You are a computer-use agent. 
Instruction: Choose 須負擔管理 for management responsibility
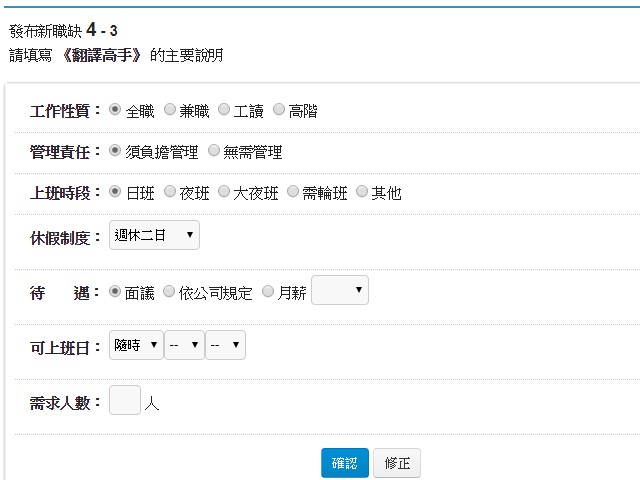pos(115,151)
